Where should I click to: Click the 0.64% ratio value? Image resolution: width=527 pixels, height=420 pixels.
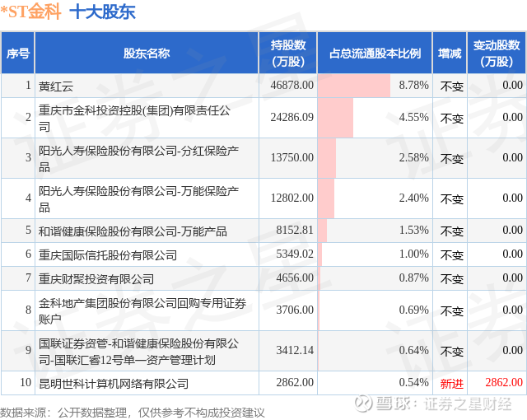(x=413, y=350)
